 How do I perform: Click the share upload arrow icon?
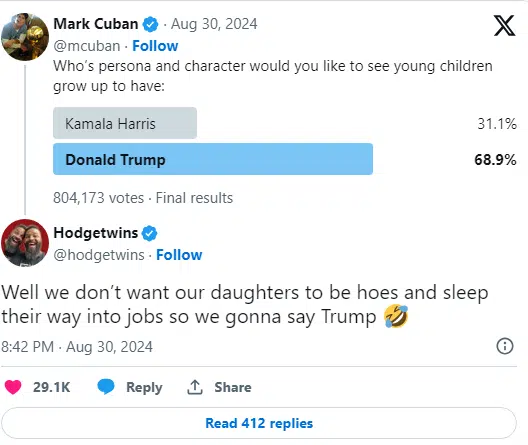click(195, 387)
